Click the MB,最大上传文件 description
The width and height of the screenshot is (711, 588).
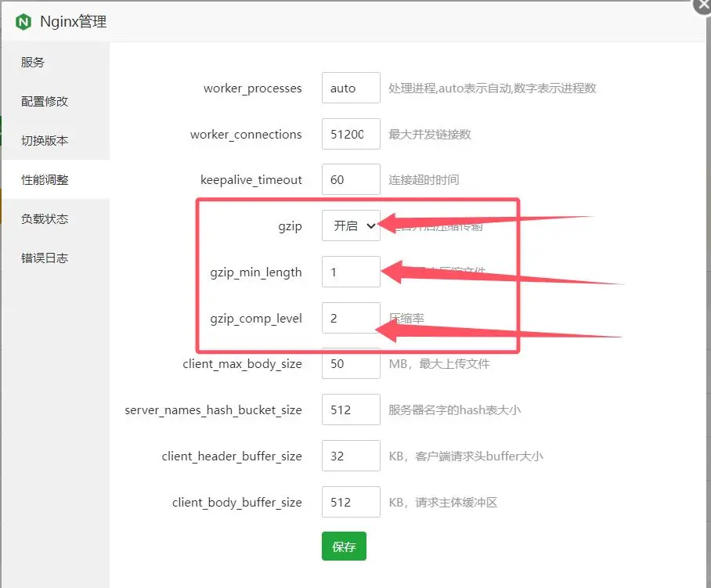coord(439,363)
